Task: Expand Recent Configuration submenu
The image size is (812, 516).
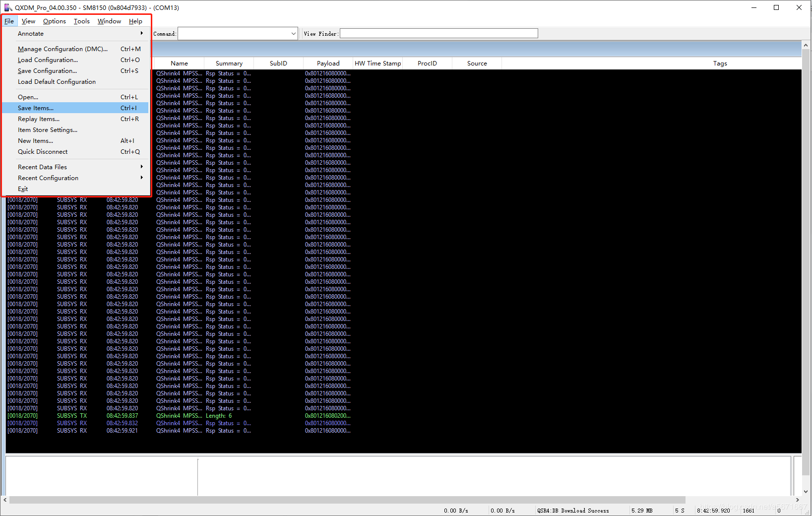Action: (75, 178)
